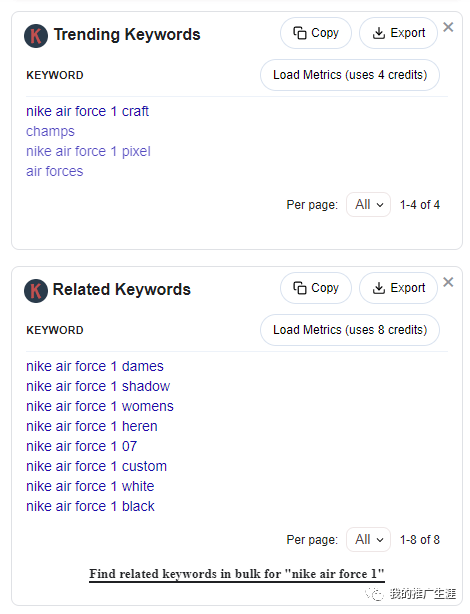This screenshot has width=470, height=614.
Task: Open the 'champs' keyword link
Action: click(x=50, y=131)
